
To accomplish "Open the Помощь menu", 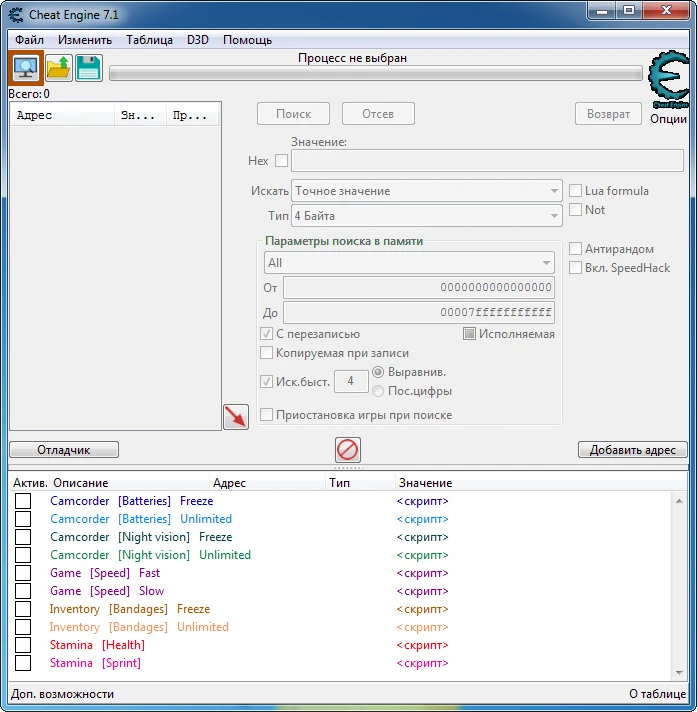I will point(247,40).
